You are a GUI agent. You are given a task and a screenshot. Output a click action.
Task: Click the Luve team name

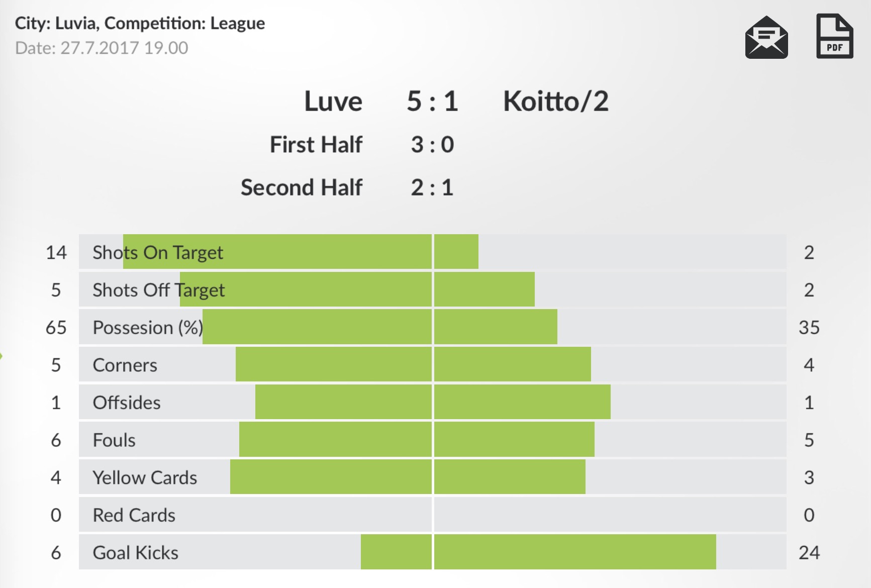point(333,101)
